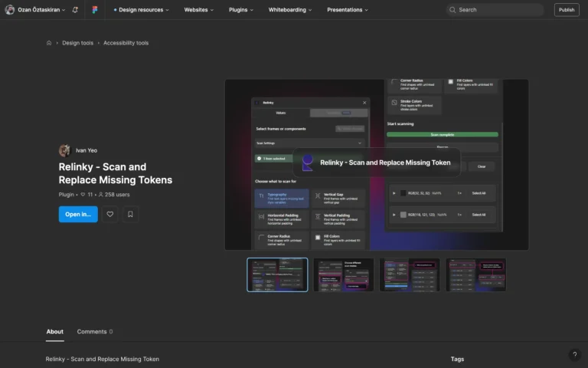Open the Websites dropdown menu
Screen dimensions: 588x368
tap(199, 10)
